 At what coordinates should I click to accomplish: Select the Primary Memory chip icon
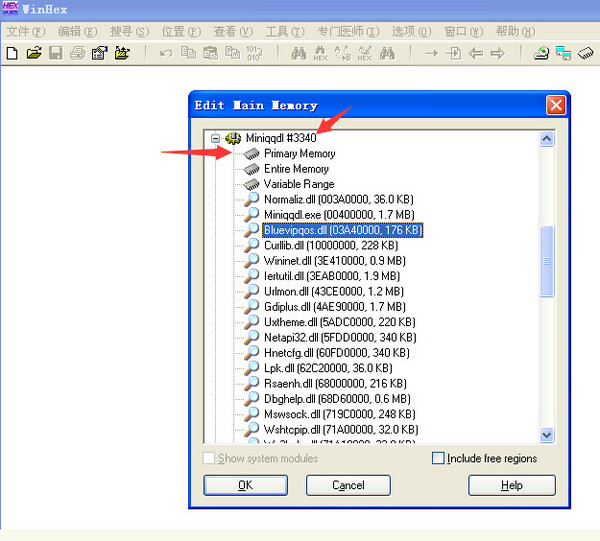[x=251, y=154]
